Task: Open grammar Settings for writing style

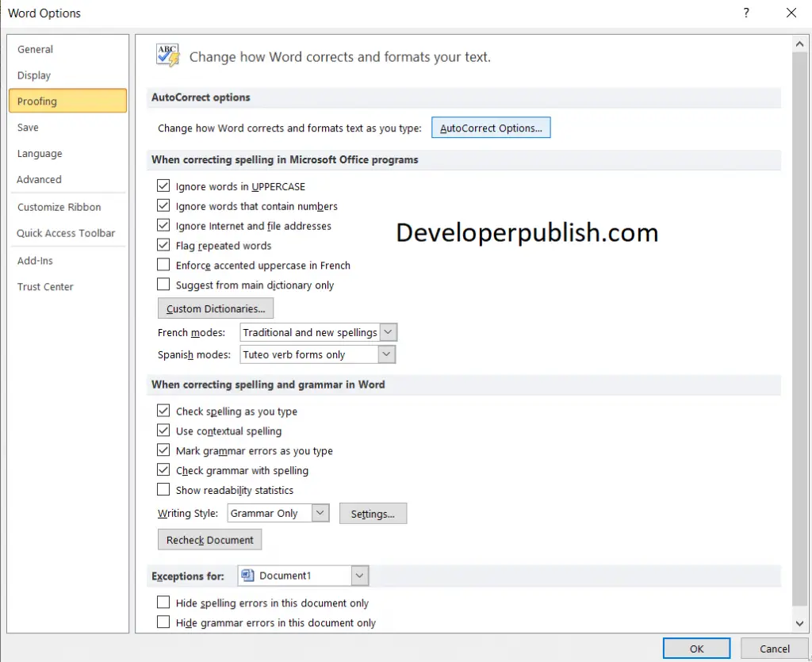Action: (373, 514)
